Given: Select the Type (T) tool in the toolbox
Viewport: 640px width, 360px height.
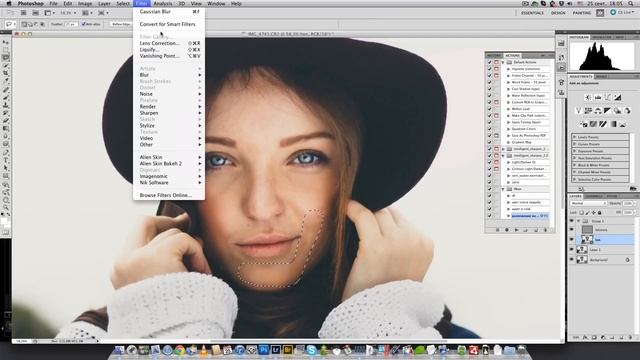Looking at the screenshot, I should click(x=6, y=160).
